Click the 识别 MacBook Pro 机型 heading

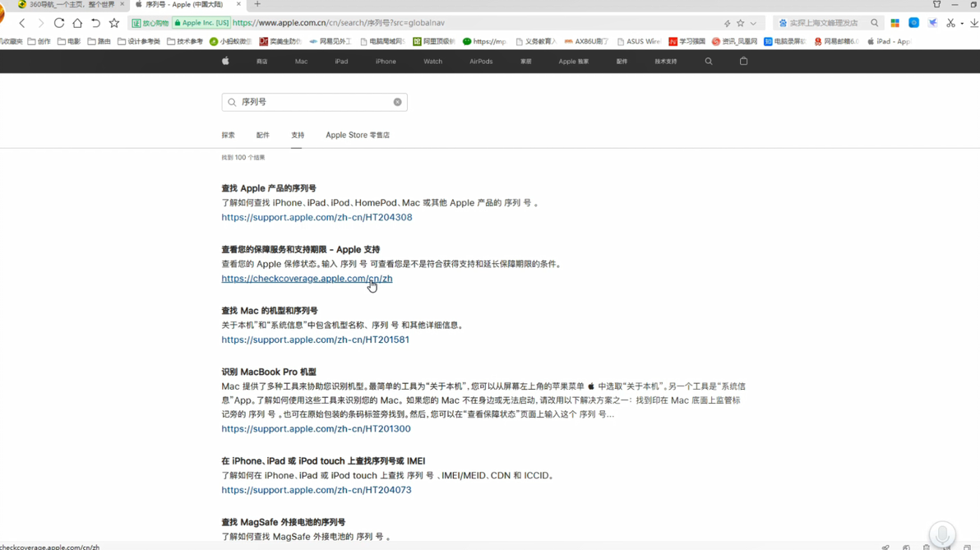point(269,372)
